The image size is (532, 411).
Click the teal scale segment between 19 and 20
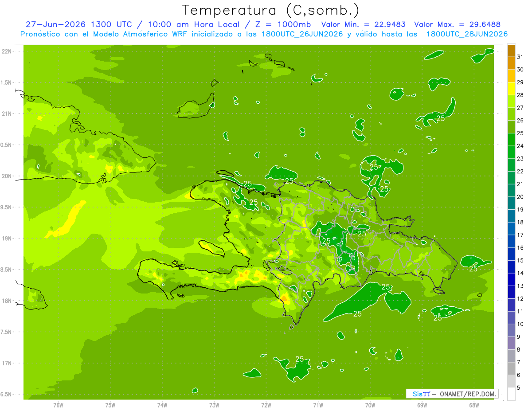(511, 203)
